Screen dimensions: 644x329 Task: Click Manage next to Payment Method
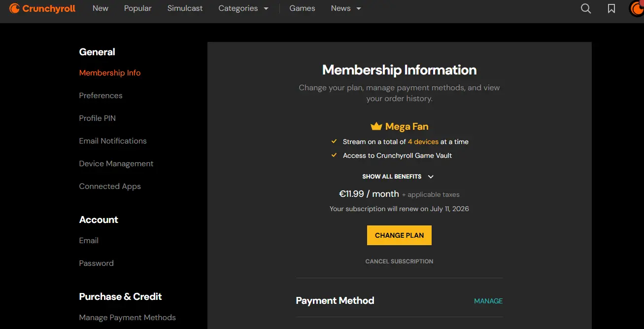(x=488, y=301)
